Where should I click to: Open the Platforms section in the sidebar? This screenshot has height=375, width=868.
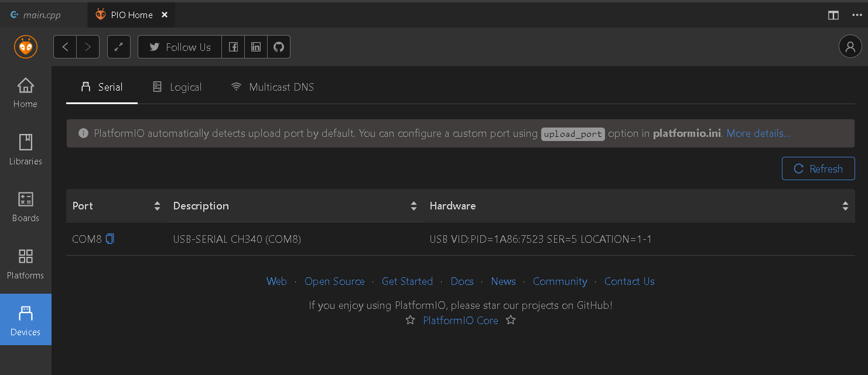click(25, 263)
